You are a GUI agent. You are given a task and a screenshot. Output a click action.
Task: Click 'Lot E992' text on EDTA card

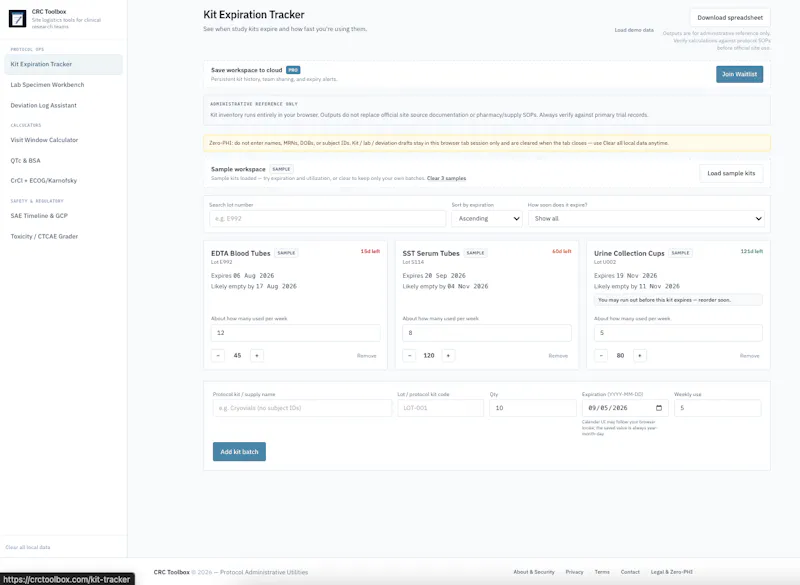tap(221, 262)
